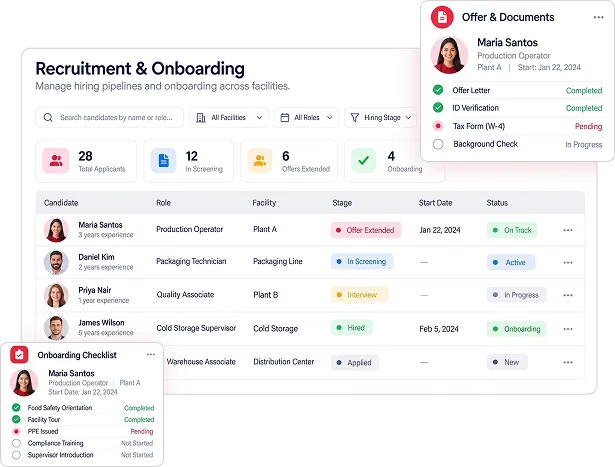Click the search magnifier icon
The width and height of the screenshot is (615, 467).
(48, 117)
